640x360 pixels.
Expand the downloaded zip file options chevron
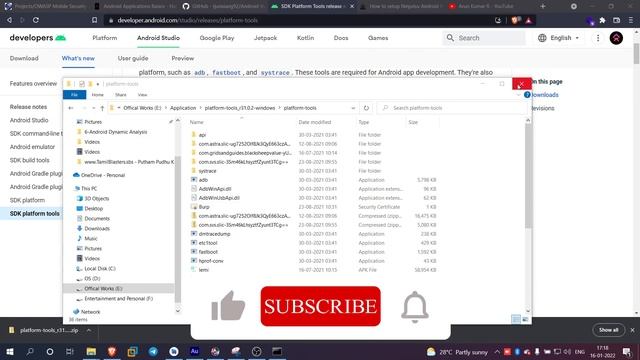[89, 330]
